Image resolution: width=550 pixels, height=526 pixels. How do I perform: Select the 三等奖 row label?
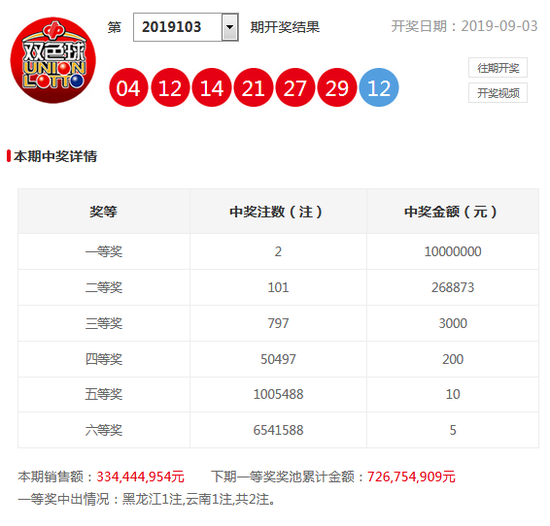point(104,323)
